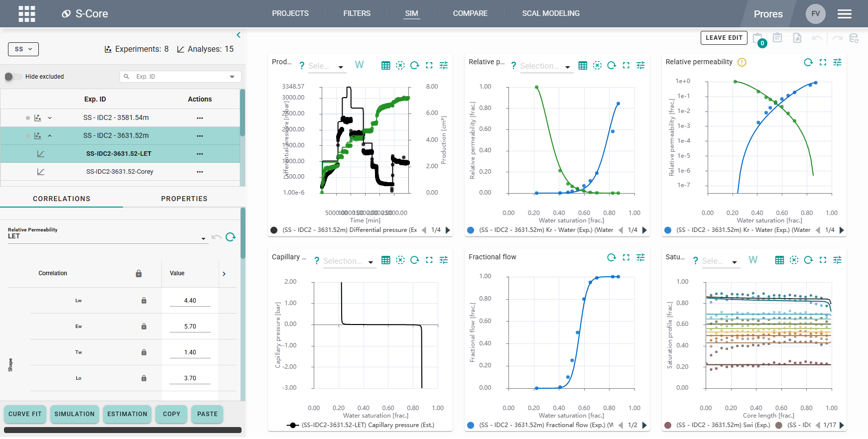868x439 pixels.
Task: Open the SS experiment type dropdown
Action: click(x=23, y=49)
